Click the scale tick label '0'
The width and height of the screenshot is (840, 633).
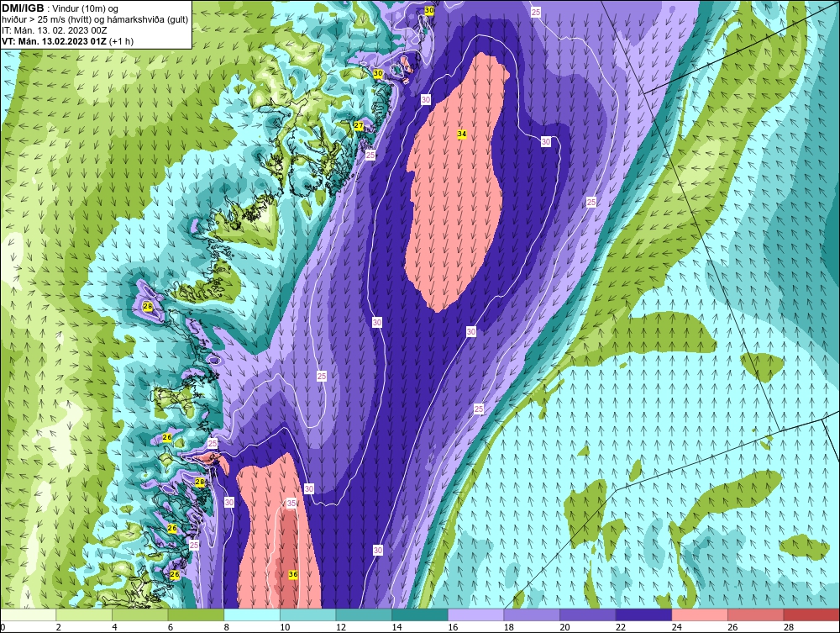point(3,627)
